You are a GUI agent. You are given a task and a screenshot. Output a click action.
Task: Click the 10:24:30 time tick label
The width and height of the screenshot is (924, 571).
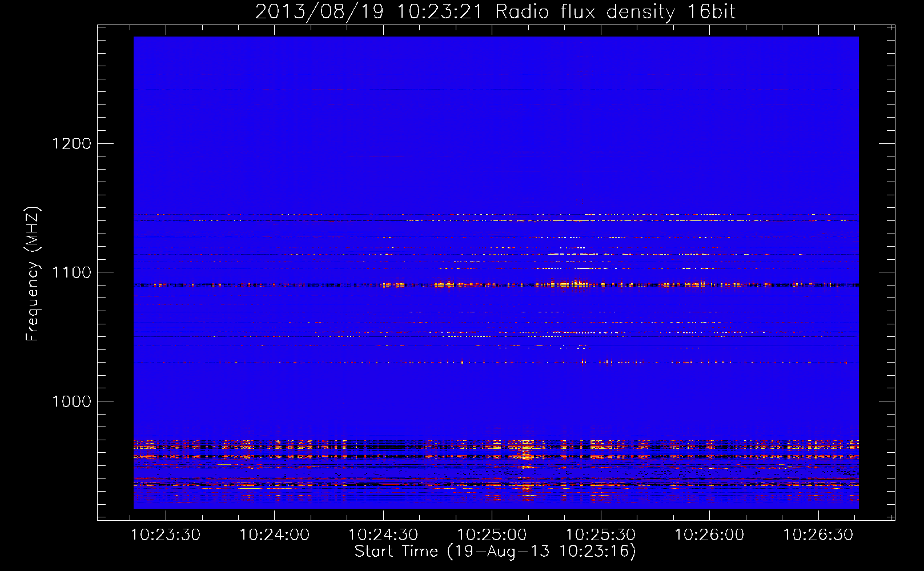click(383, 535)
